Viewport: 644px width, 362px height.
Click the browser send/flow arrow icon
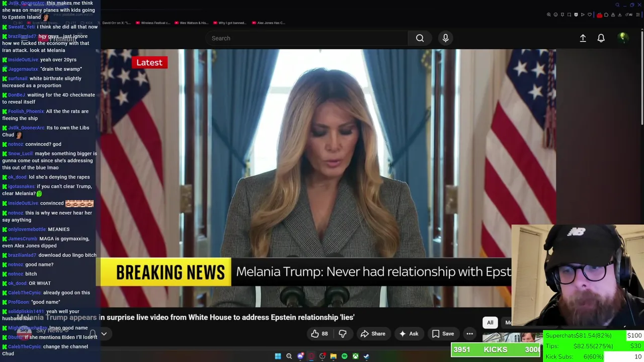[583, 15]
